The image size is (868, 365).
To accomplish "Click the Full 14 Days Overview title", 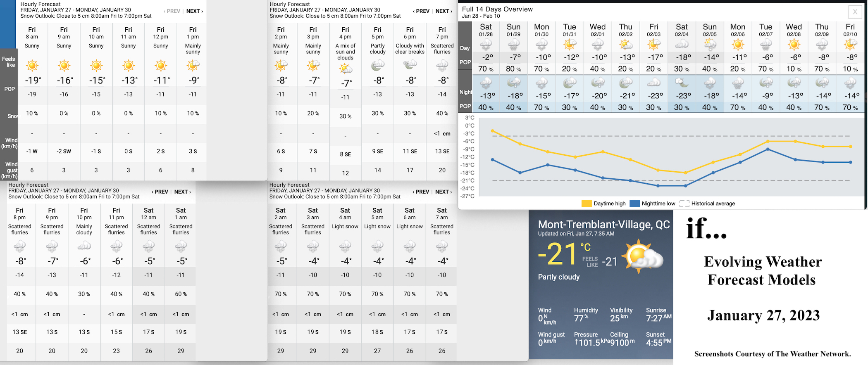I will pyautogui.click(x=497, y=9).
